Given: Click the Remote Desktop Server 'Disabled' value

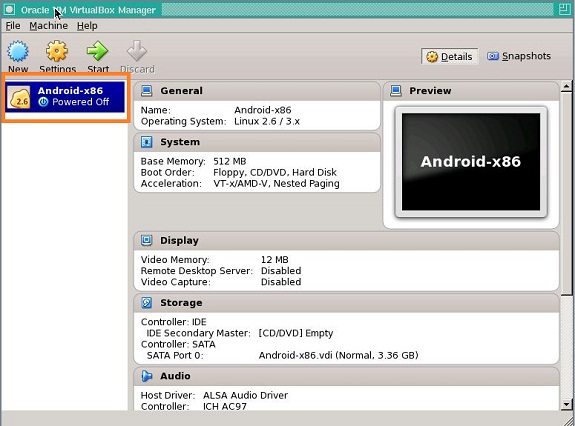Looking at the screenshot, I should click(x=281, y=271).
